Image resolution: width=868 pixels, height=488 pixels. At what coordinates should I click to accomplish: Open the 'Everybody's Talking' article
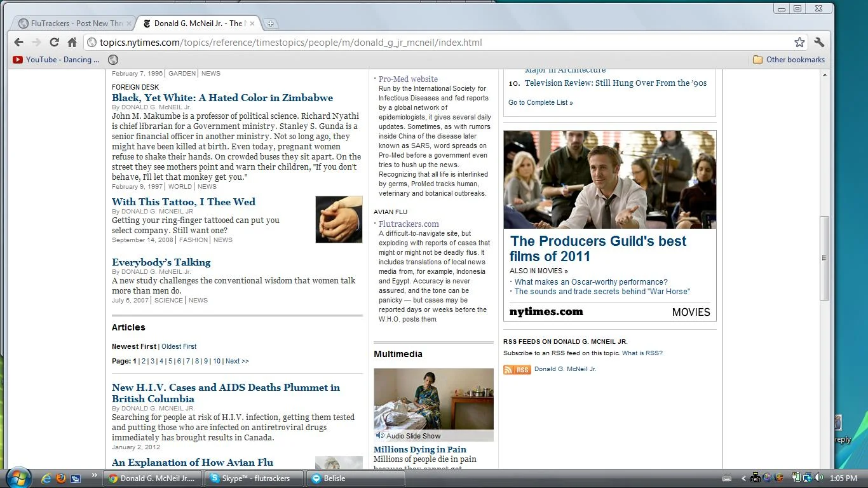[x=161, y=262]
